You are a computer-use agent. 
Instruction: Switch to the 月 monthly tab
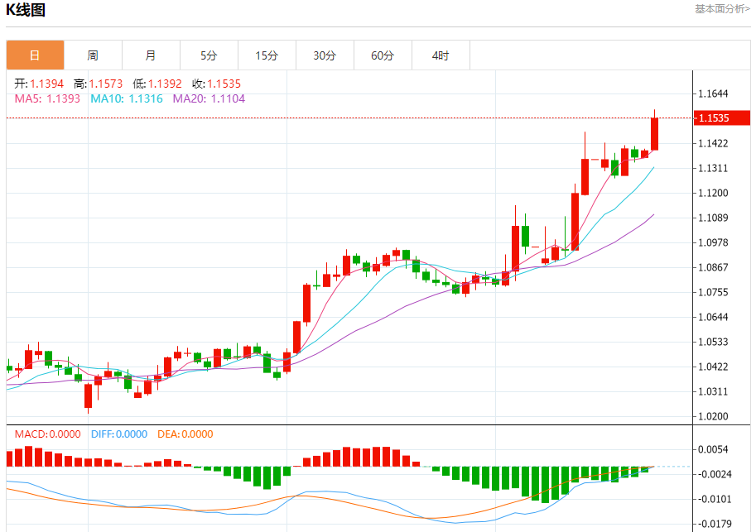coord(151,55)
